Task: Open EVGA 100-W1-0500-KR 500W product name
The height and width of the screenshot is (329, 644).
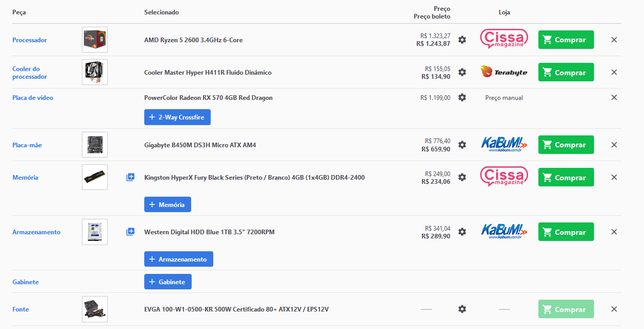Action: [236, 309]
